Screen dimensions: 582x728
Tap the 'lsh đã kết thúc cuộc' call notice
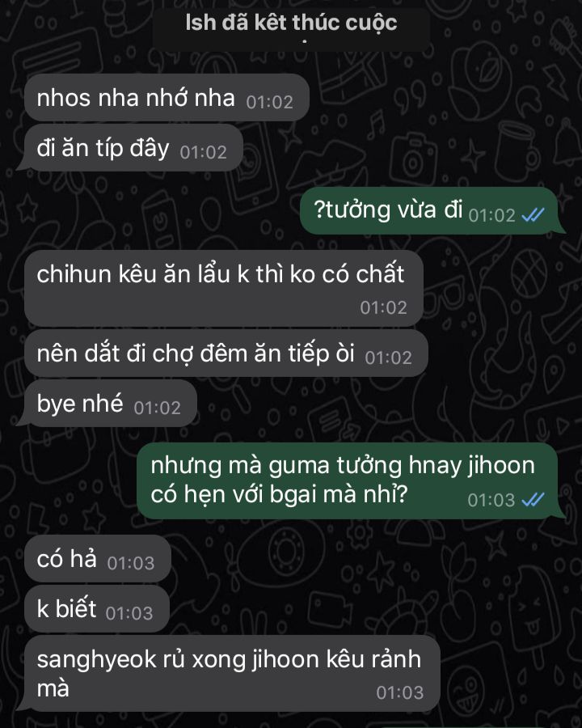291,26
